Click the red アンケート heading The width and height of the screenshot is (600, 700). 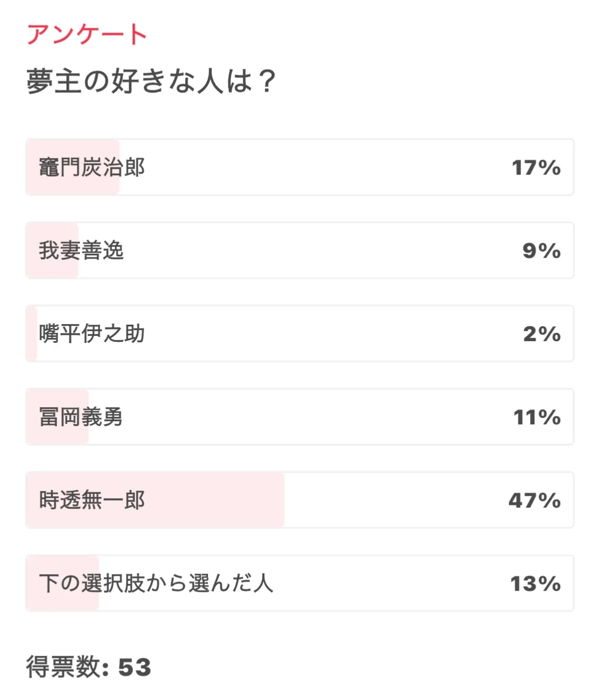pyautogui.click(x=86, y=35)
